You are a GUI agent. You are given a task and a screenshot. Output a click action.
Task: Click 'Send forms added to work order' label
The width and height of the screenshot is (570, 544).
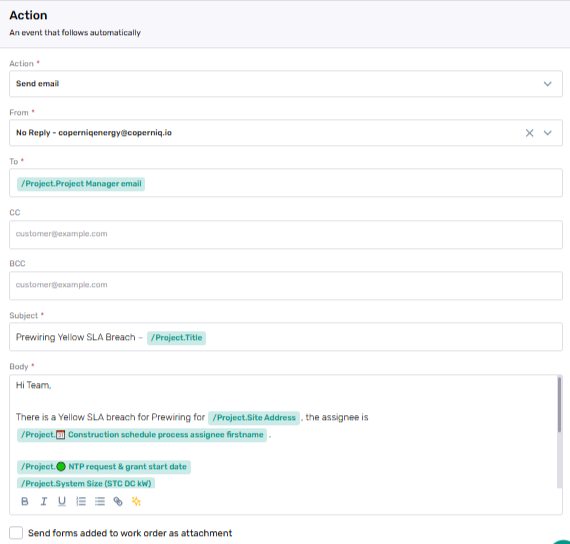tap(130, 533)
